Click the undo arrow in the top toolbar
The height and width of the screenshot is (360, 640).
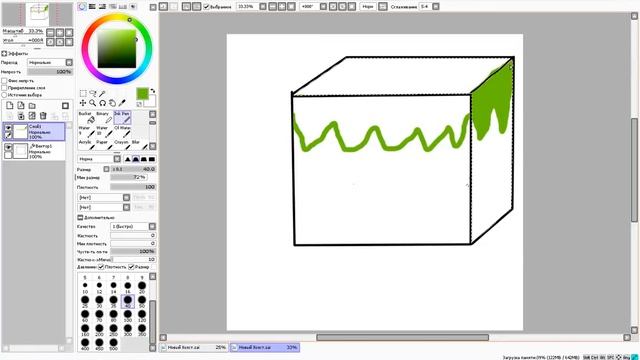pyautogui.click(x=163, y=7)
